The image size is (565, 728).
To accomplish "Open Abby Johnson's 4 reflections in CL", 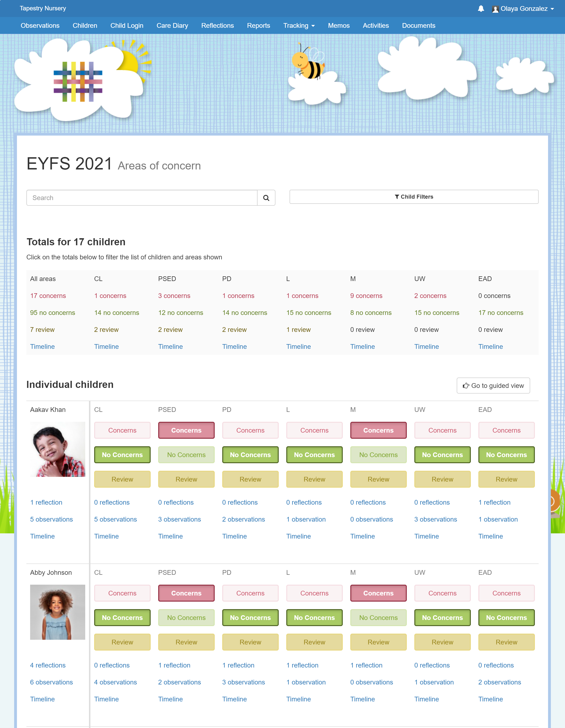I will (48, 665).
